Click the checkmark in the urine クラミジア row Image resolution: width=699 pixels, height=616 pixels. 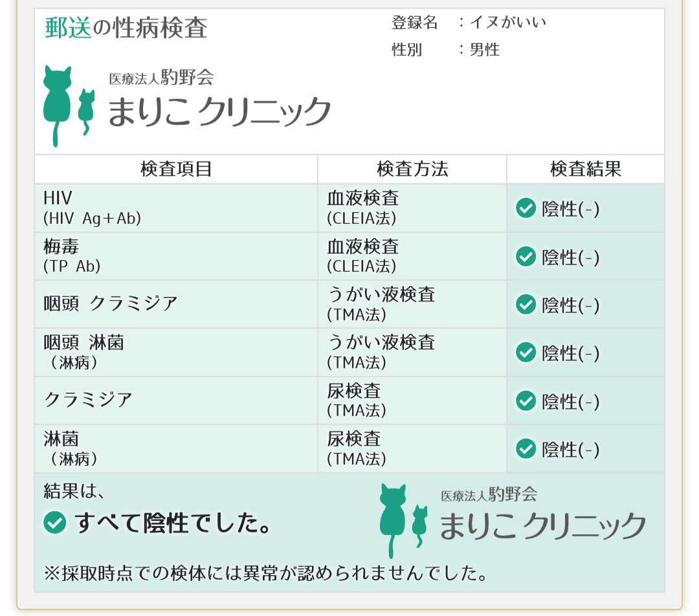point(526,401)
